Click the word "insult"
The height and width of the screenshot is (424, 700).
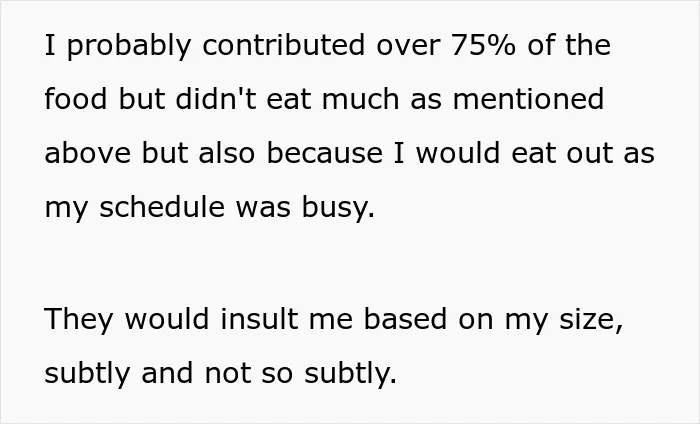click(x=259, y=319)
